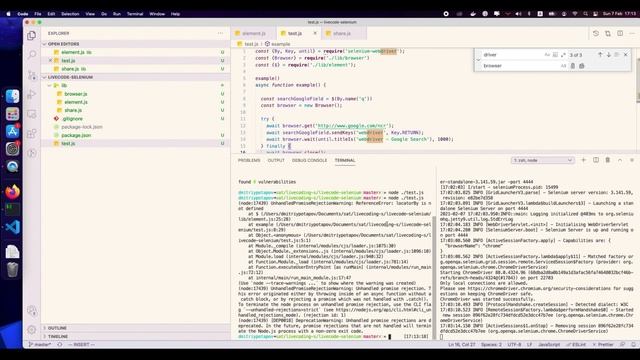The height and width of the screenshot is (360, 640).
Task: Maximize the panel with chevron up icon
Action: pyautogui.click(x=620, y=160)
